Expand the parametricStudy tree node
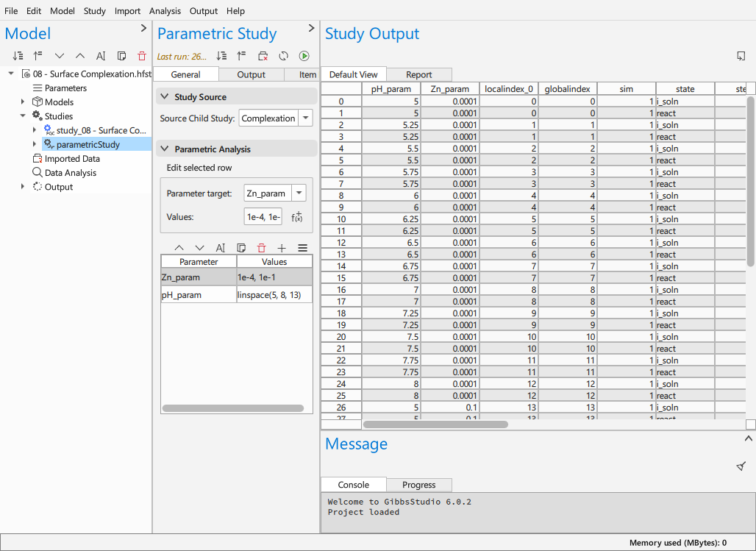Viewport: 756px width, 551px height. 35,144
